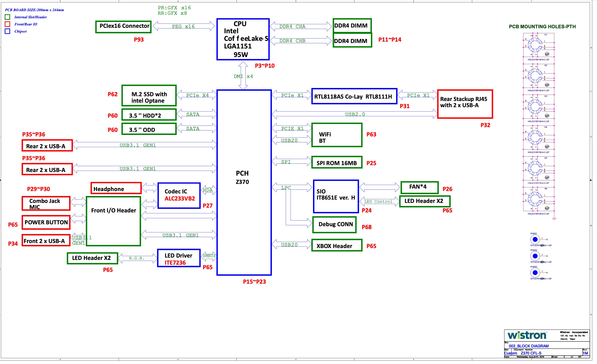Click the XBOX Header block
This screenshot has width=597, height=364.
pos(337,245)
